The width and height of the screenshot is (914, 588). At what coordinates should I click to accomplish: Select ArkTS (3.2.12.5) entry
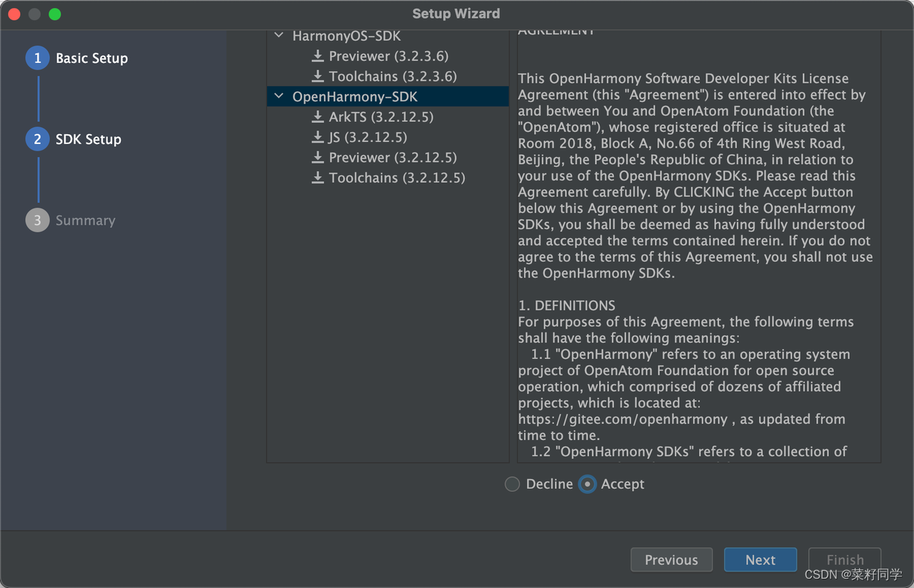(381, 117)
